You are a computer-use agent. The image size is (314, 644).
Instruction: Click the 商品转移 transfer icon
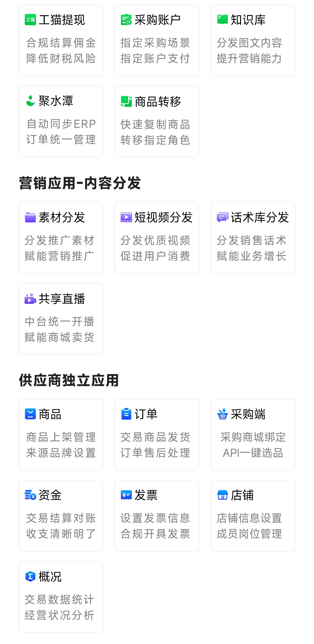coord(126,101)
